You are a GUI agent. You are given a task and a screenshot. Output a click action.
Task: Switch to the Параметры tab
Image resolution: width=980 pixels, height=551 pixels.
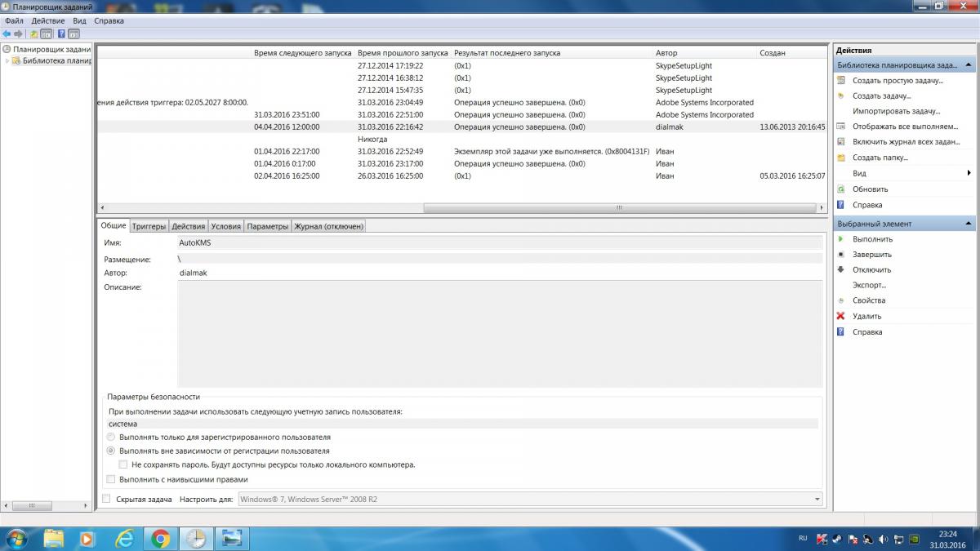(268, 226)
